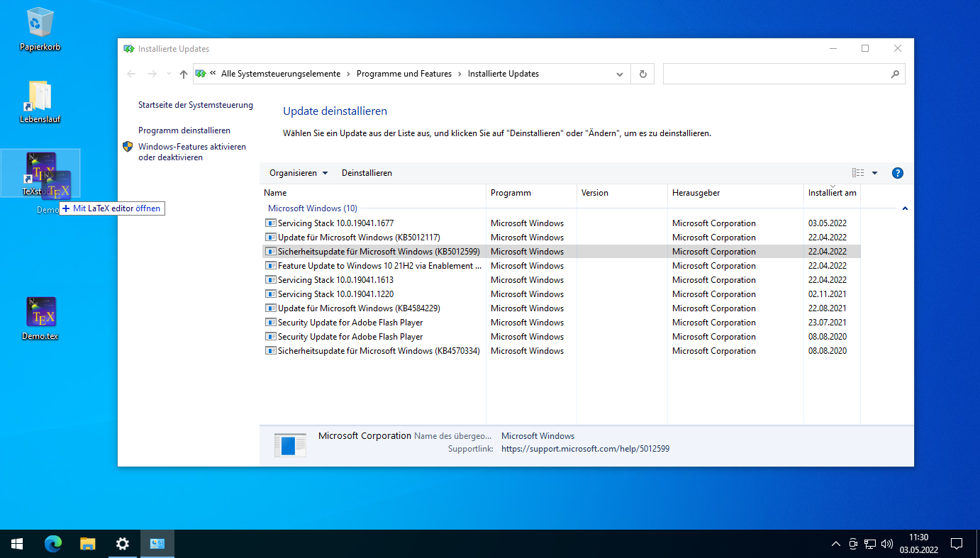
Task: Refresh the Installierte Updates list
Action: point(642,74)
